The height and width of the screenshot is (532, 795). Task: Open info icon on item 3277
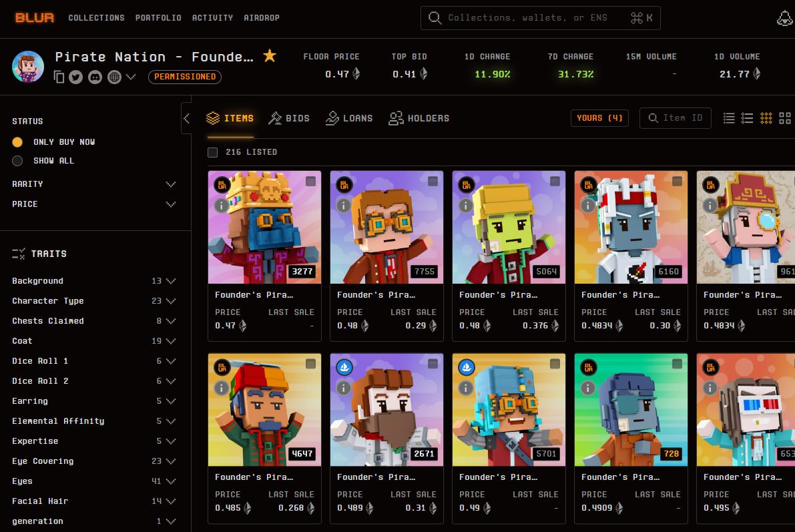222,206
